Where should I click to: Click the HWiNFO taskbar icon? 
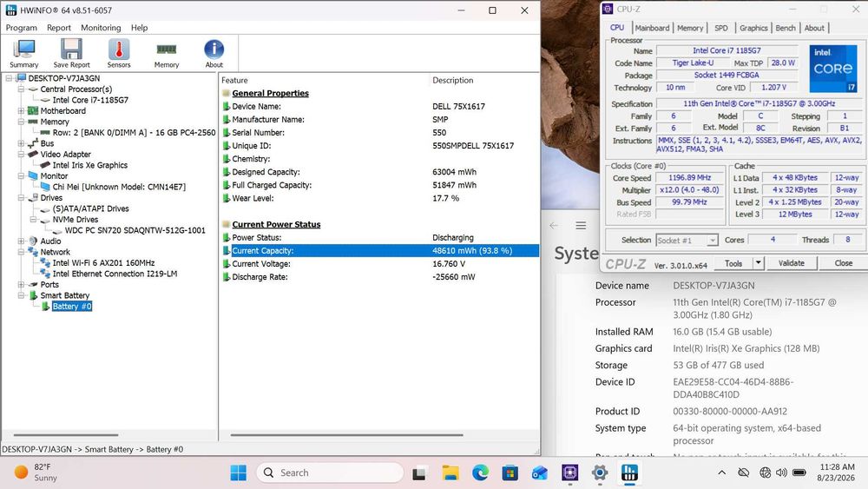point(629,473)
